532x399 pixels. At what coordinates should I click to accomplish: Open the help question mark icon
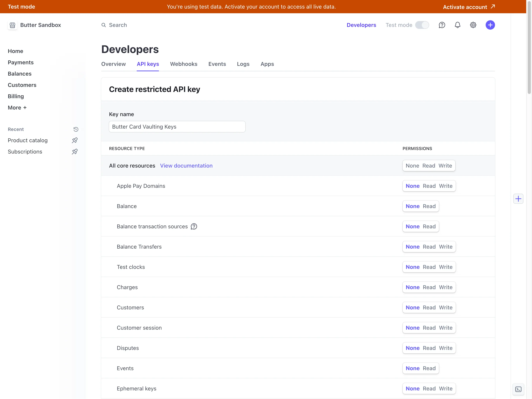442,25
